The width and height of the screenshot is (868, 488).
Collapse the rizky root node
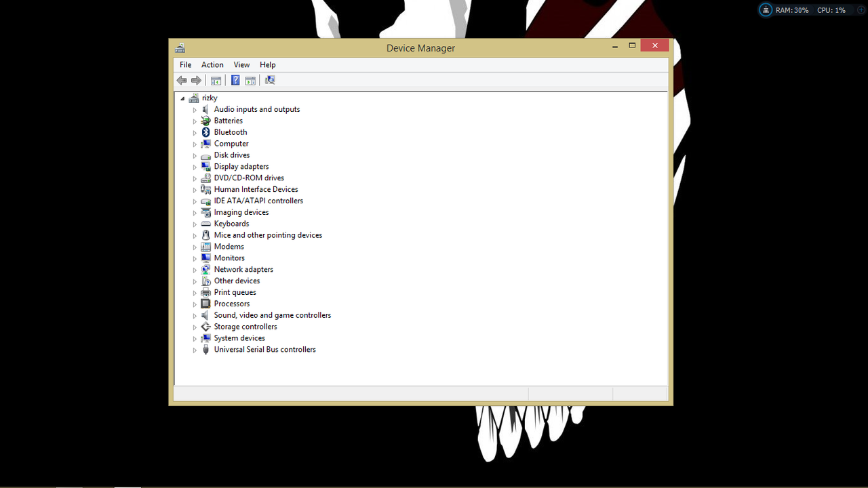(182, 98)
